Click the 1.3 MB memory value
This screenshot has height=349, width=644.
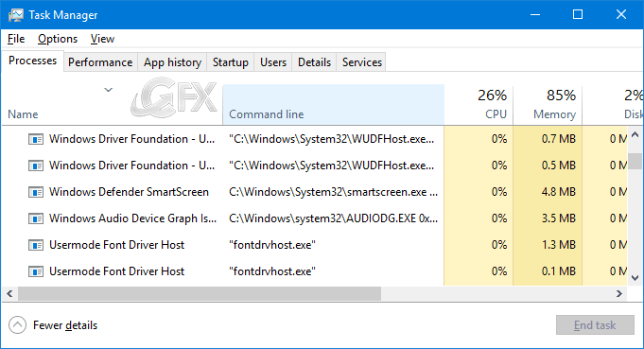(x=559, y=245)
